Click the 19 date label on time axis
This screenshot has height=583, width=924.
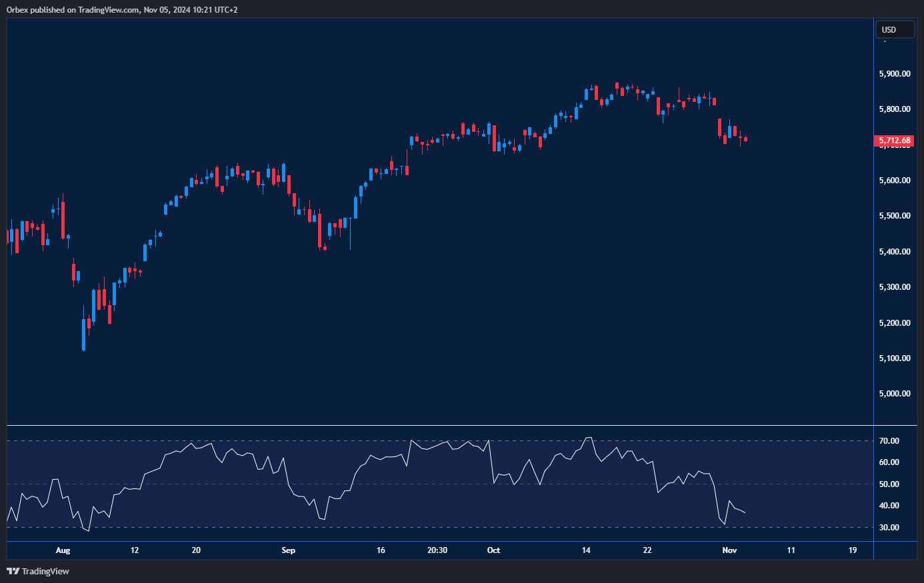click(x=853, y=550)
